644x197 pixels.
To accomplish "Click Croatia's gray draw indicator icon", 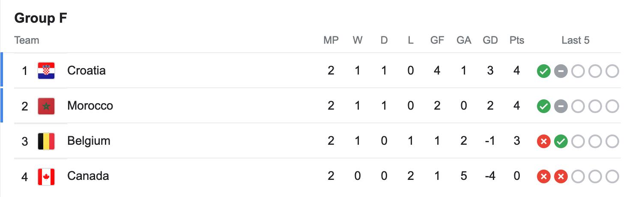I will pos(561,71).
